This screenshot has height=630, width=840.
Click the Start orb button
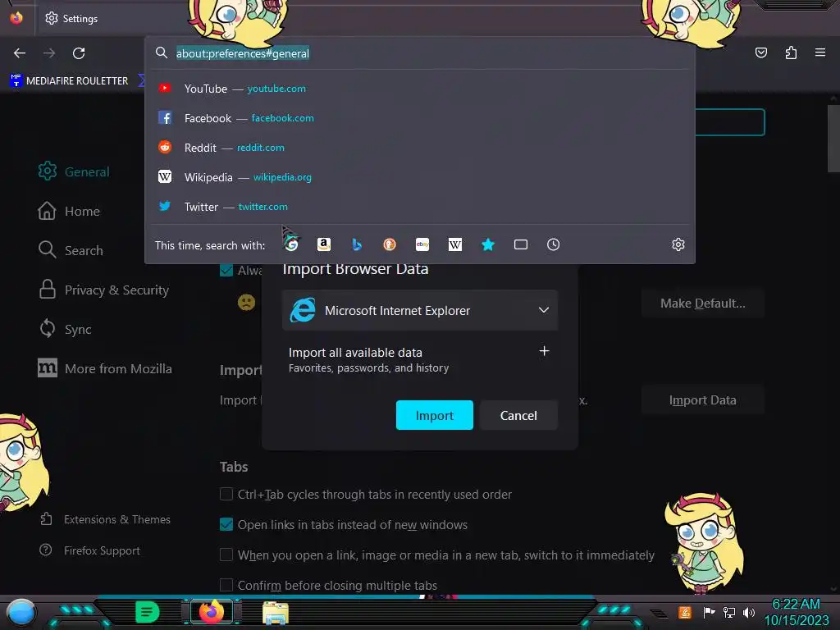[21, 613]
